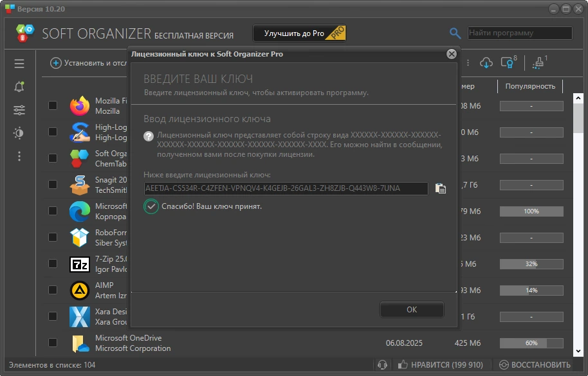Open toolbar vertical dots overflow menu

pos(468,62)
